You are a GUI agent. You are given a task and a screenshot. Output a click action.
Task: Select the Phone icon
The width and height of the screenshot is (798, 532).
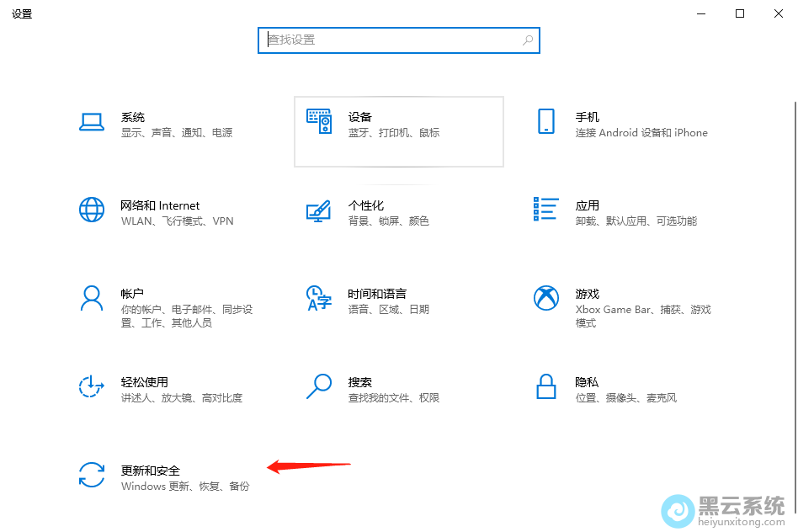click(546, 122)
